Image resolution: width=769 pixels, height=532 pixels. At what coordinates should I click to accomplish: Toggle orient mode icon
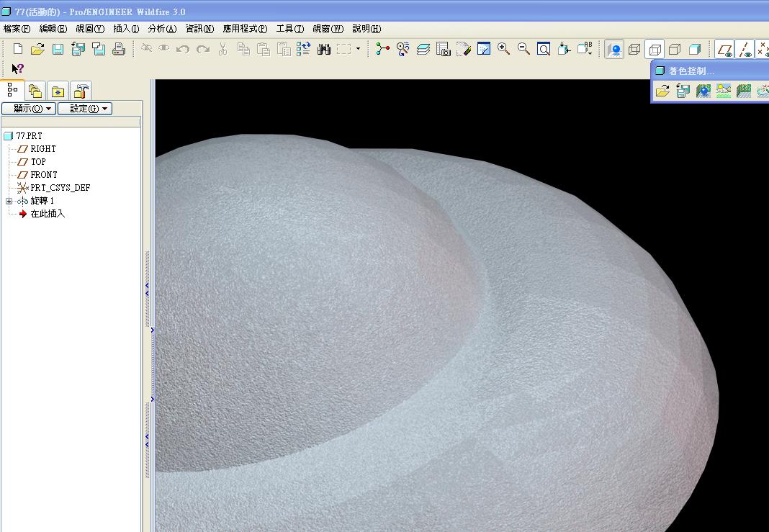tap(403, 49)
